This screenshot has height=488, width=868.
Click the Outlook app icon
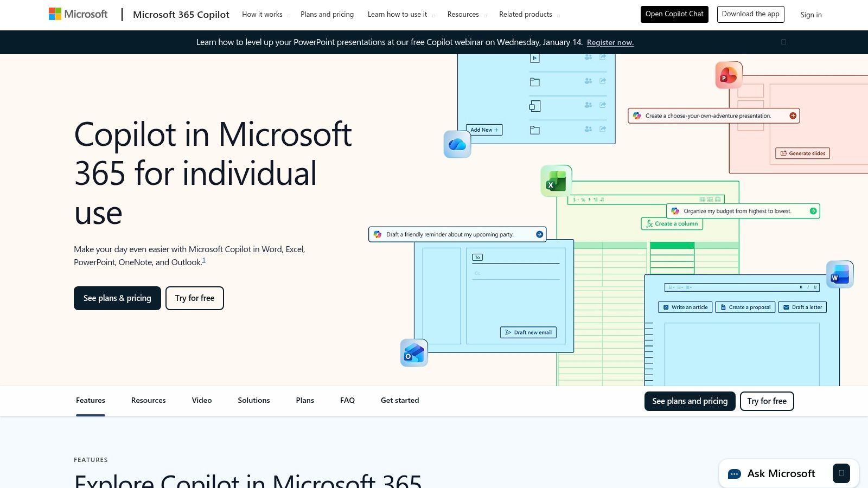click(x=414, y=352)
